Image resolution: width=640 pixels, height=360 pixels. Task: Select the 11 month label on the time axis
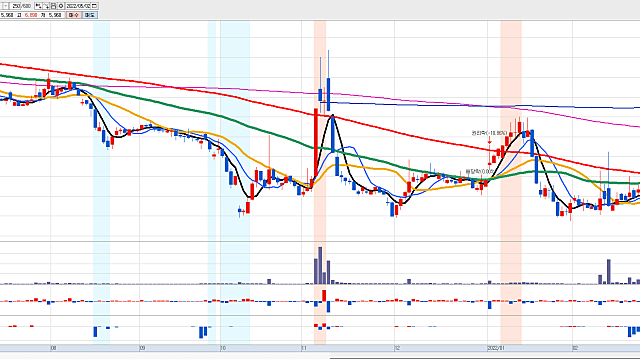pos(304,348)
